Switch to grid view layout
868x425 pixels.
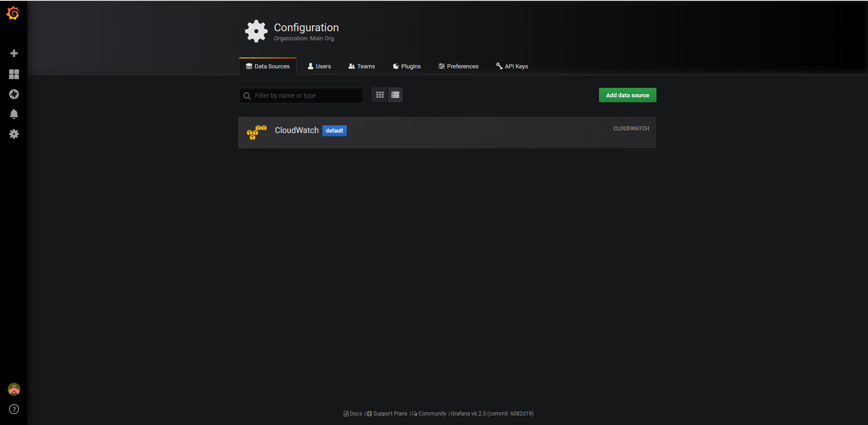[380, 95]
